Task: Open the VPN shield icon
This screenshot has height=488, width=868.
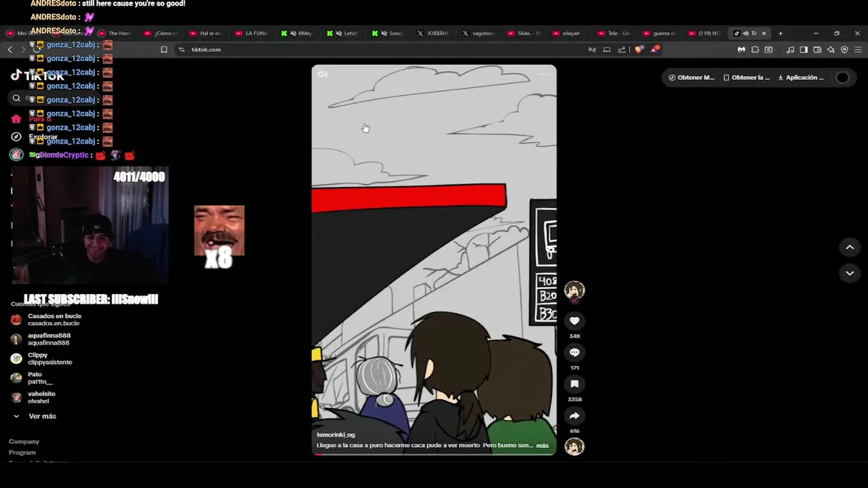Action: click(x=844, y=49)
